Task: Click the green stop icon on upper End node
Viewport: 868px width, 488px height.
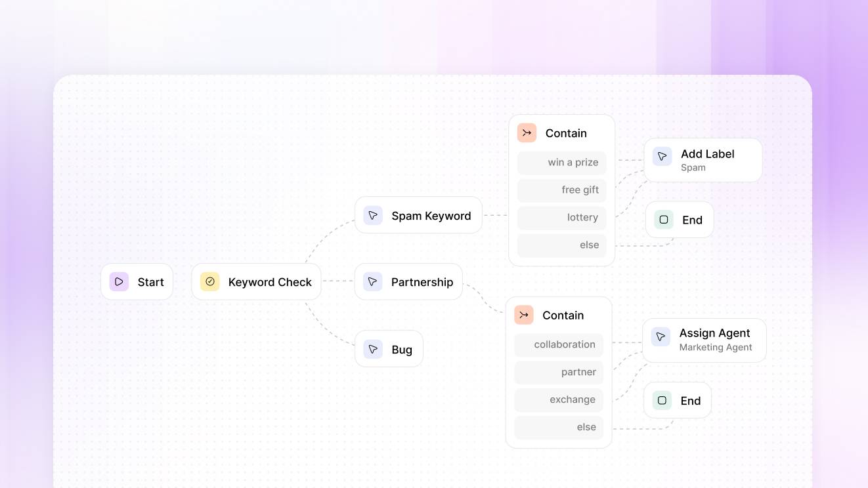Action: coord(664,220)
